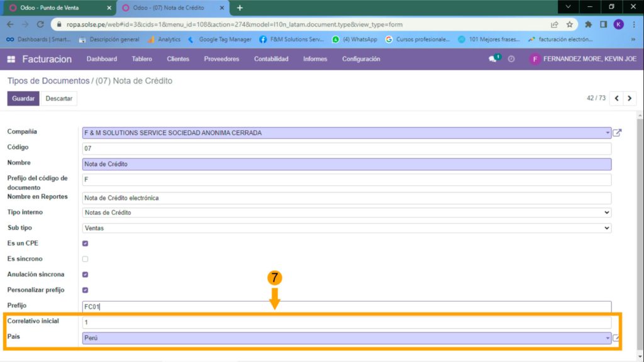Enable the 'Es sincrono' checkbox
644x362 pixels.
pos(86,259)
